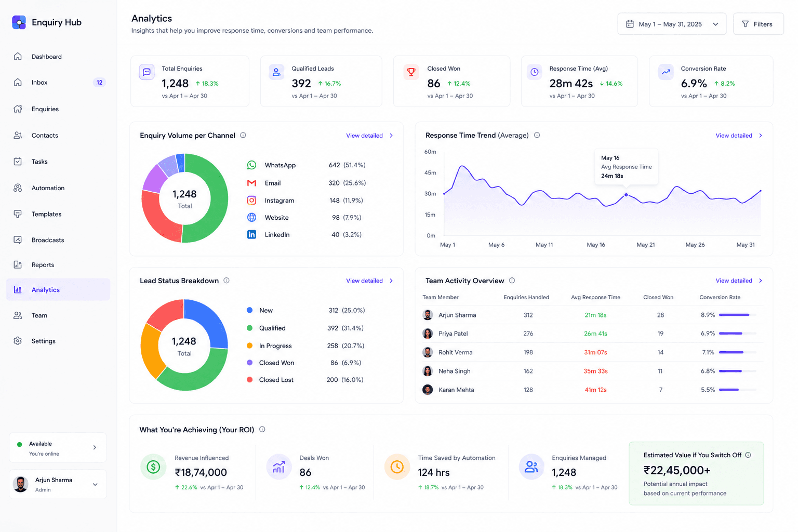The image size is (798, 532).
Task: Navigate to Contacts
Action: [58, 136]
